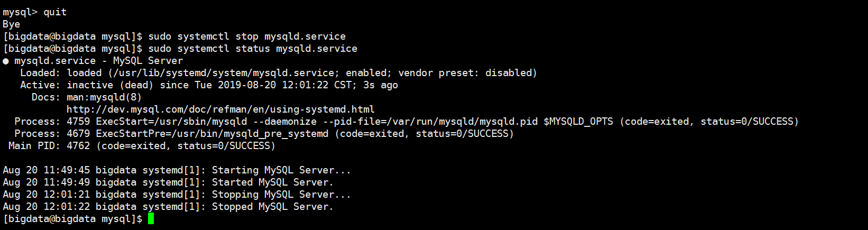Open the dev.mysql.com using-systemd documentation URL
The height and width of the screenshot is (230, 868).
[x=220, y=109]
